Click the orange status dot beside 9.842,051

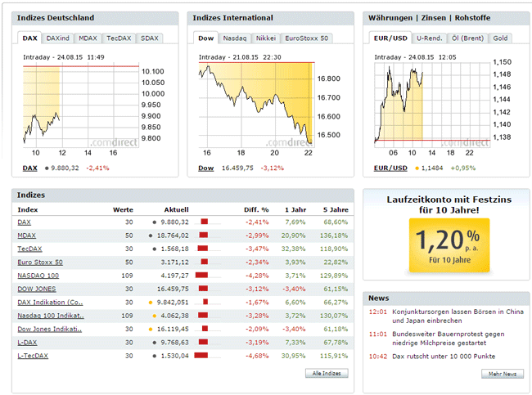(151, 303)
